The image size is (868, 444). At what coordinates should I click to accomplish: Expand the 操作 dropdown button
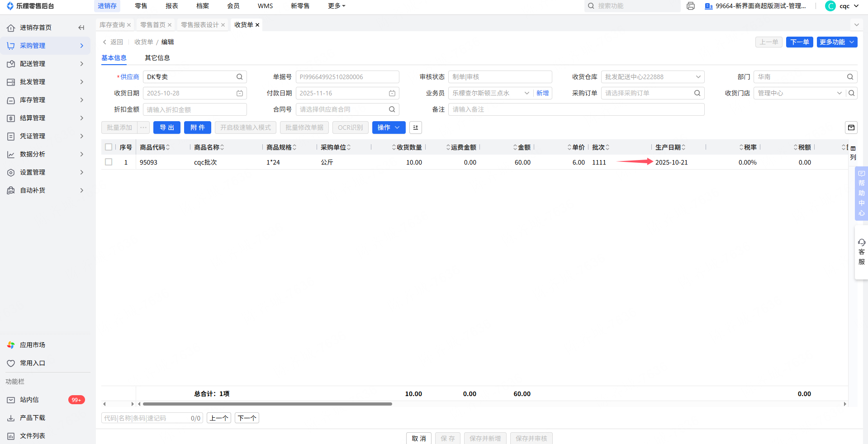pyautogui.click(x=389, y=128)
